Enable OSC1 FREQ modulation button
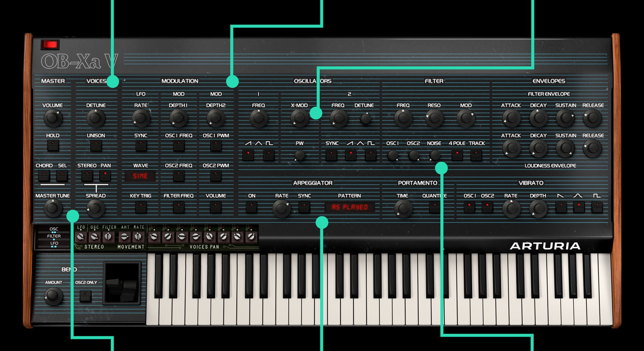 [x=179, y=145]
